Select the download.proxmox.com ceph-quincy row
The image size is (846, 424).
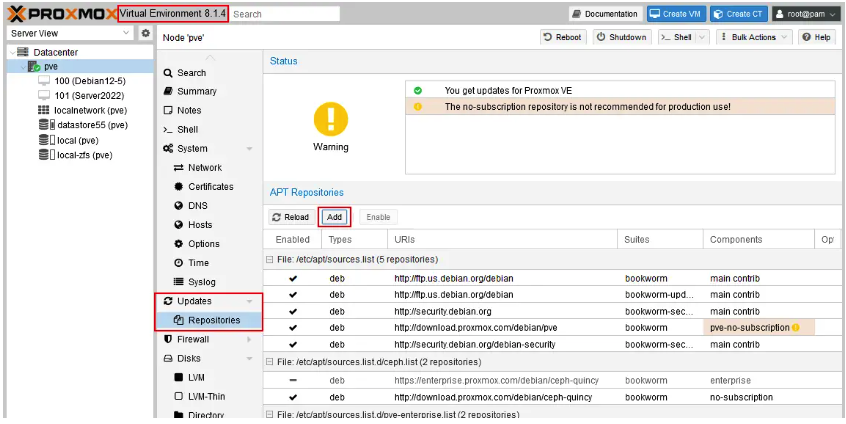tap(550, 397)
